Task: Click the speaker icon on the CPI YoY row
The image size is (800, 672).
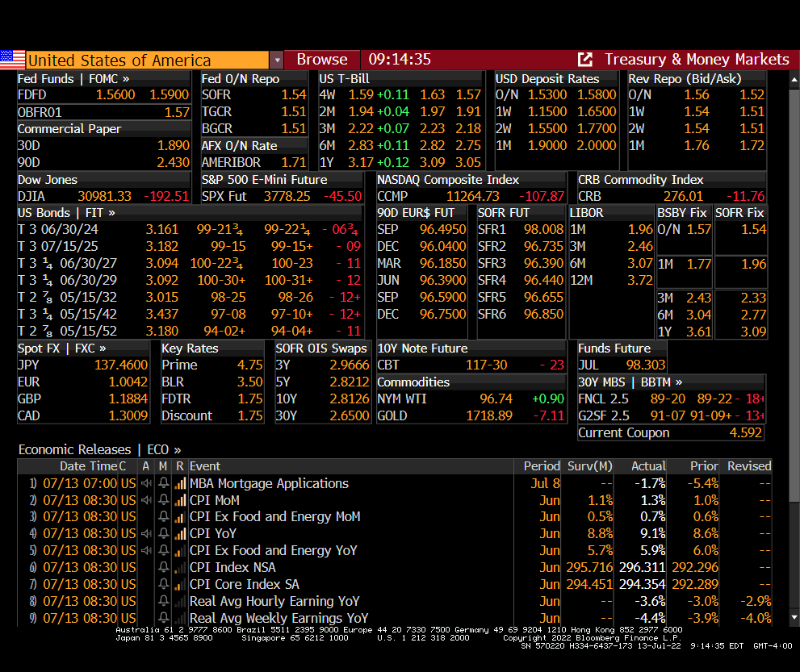Action: pos(146,534)
